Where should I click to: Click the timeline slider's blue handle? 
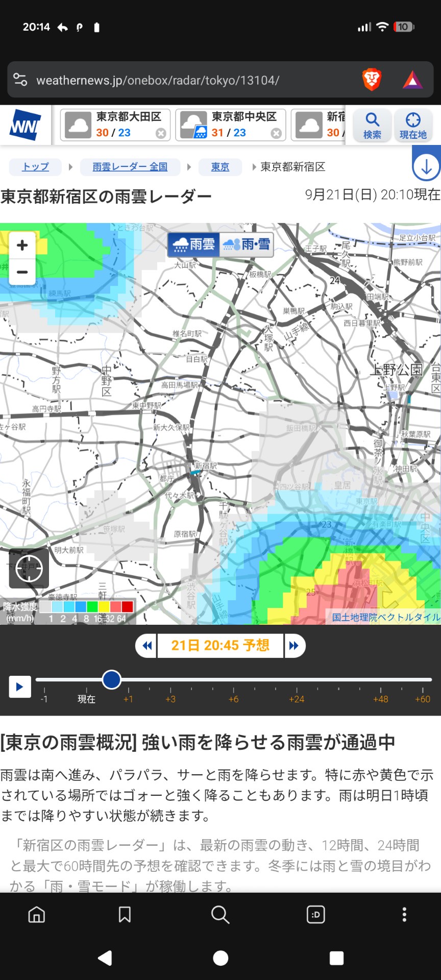pos(111,679)
